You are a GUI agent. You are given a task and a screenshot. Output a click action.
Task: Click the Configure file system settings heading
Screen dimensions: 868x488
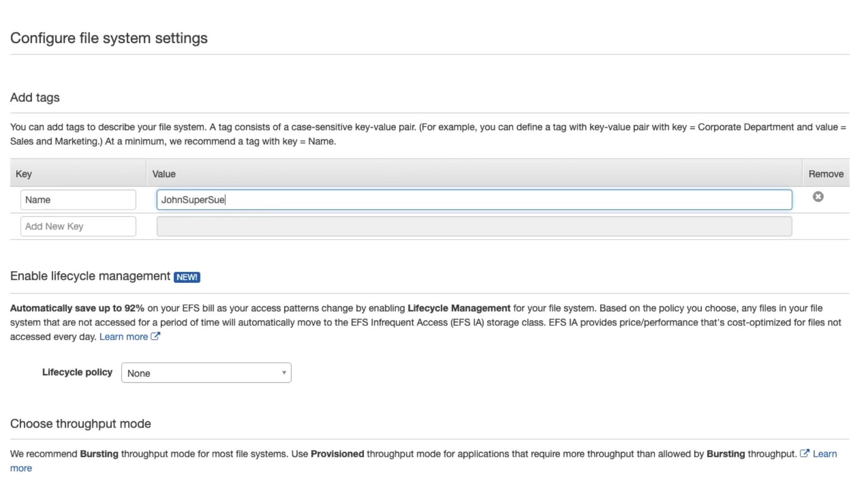(108, 38)
